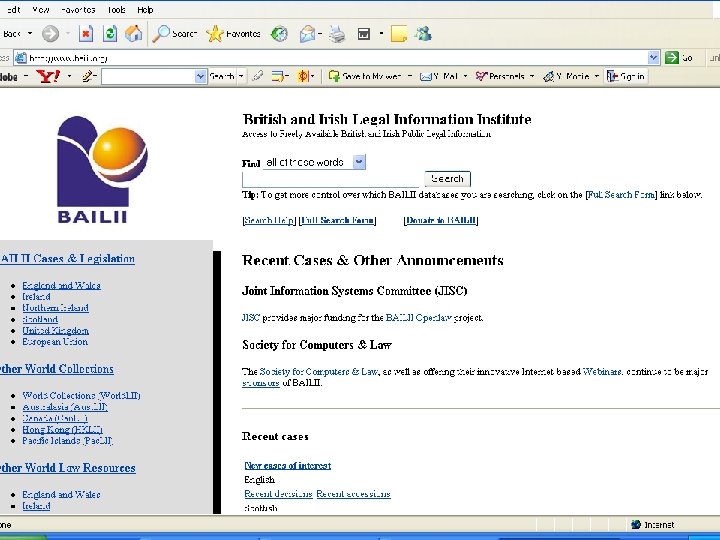Click the Yahoo toolbar highlighter icon
The image size is (720, 540).
pyautogui.click(x=258, y=76)
